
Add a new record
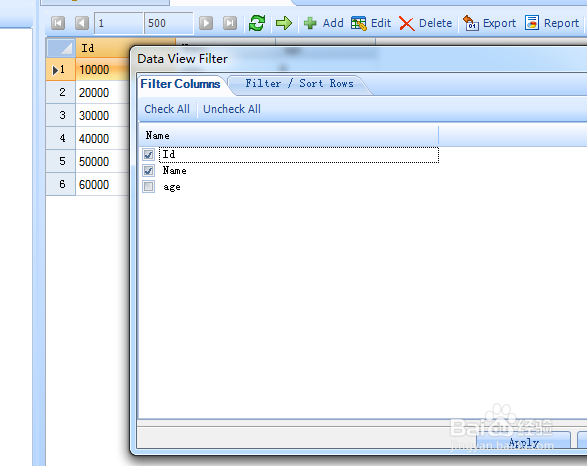tap(323, 23)
